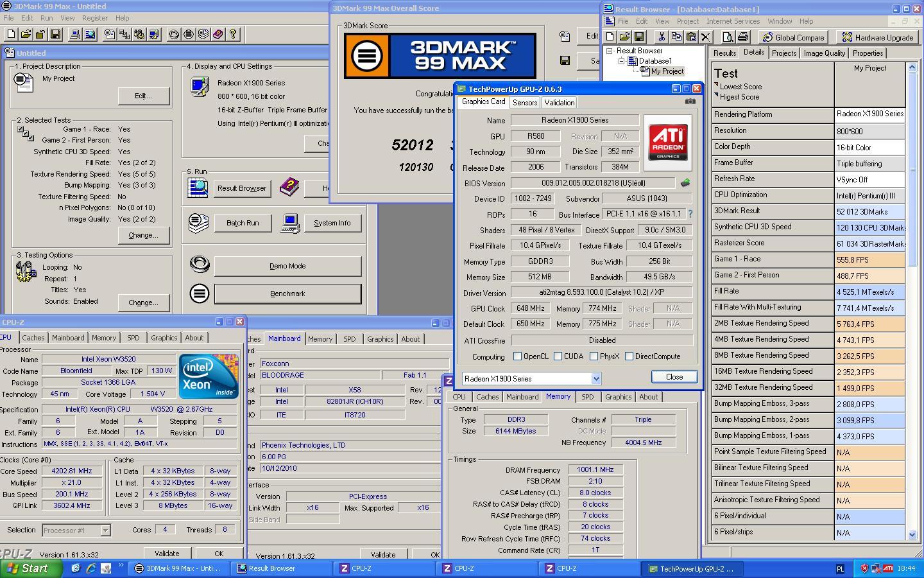Viewport: 924px width, 578px height.
Task: Click New project icon in 3DMark toolbar
Action: tap(11, 34)
